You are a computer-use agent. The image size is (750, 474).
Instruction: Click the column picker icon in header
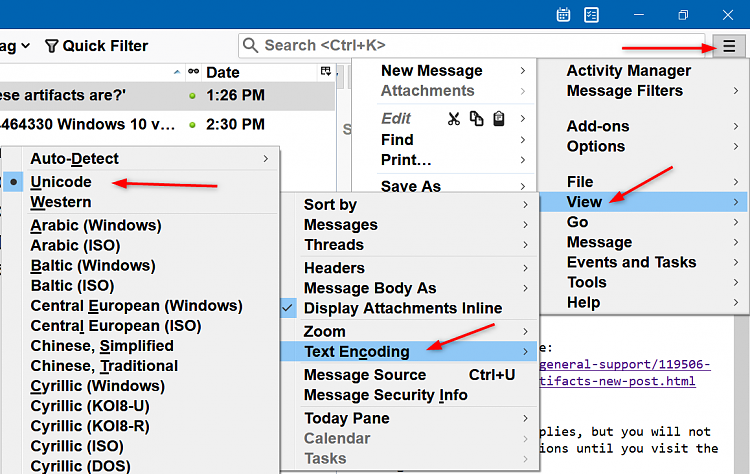325,72
